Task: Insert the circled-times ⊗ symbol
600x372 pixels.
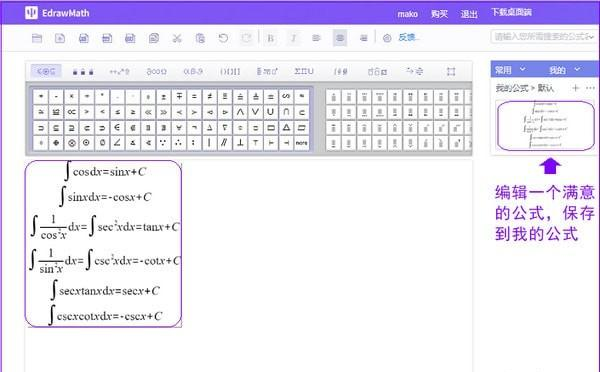Action: pos(71,143)
